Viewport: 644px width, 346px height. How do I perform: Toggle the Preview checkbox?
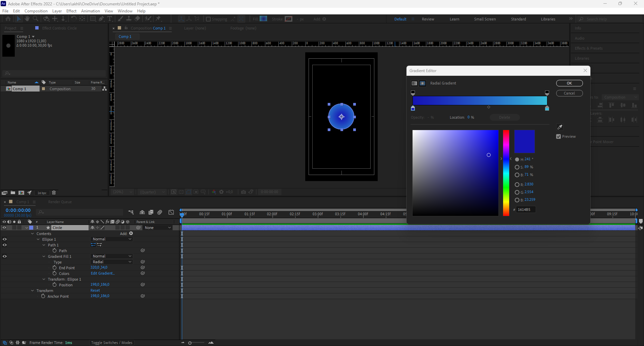click(558, 136)
